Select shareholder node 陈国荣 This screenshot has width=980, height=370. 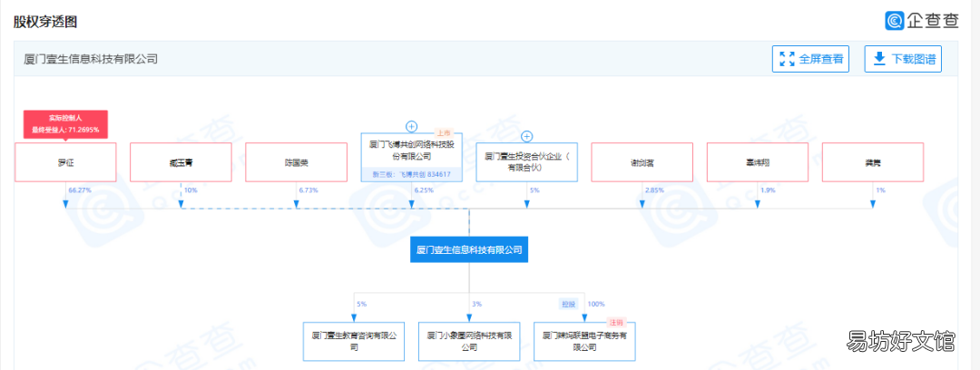coord(296,162)
